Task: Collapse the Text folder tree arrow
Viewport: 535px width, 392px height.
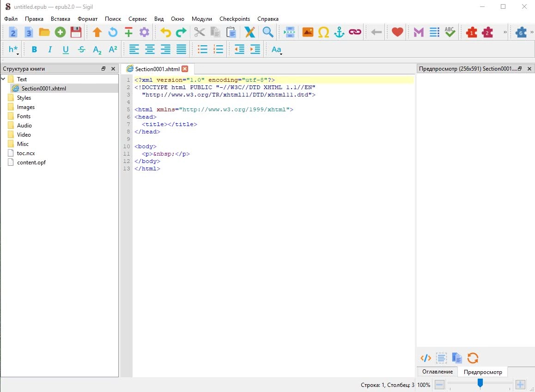Action: pos(3,79)
